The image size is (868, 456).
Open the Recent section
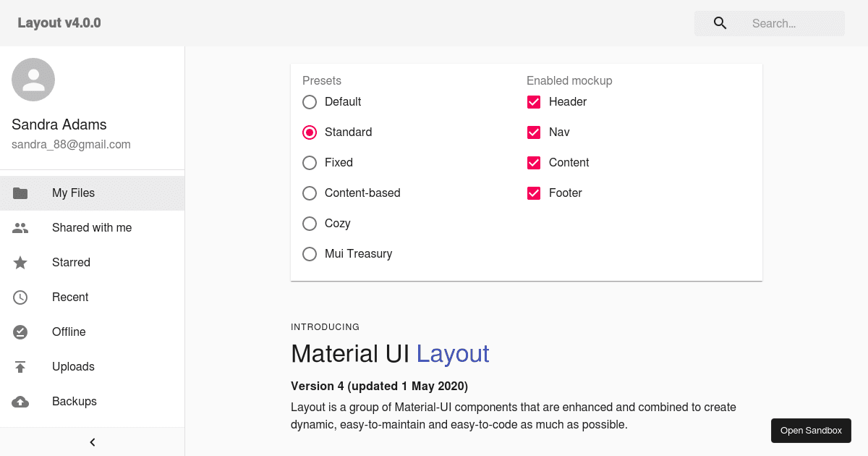pos(70,297)
